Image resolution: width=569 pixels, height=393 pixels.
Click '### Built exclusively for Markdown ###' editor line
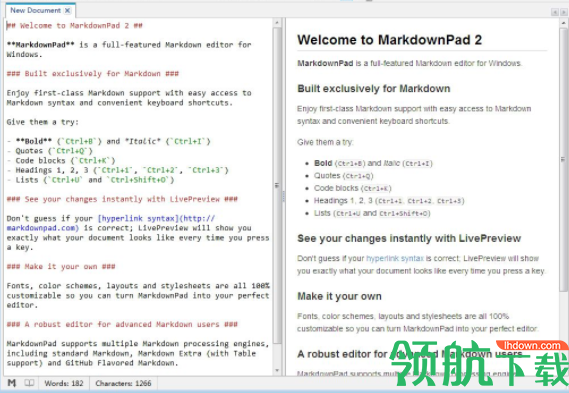[x=93, y=74]
